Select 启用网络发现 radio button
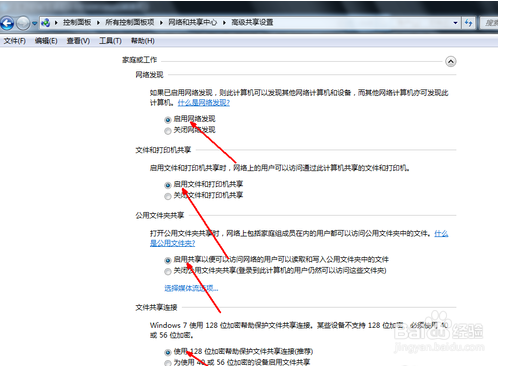 (168, 120)
